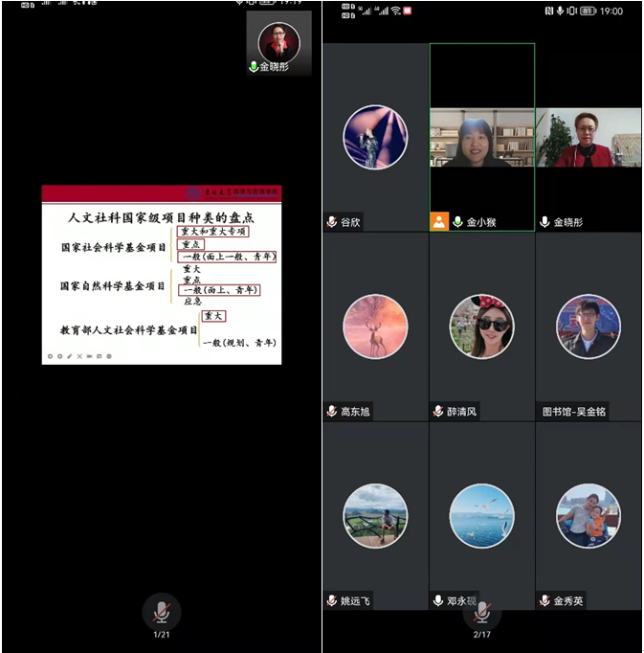This screenshot has height=653, width=644.
Task: Click the green microphone icon next to 金小猴
Action: (457, 222)
